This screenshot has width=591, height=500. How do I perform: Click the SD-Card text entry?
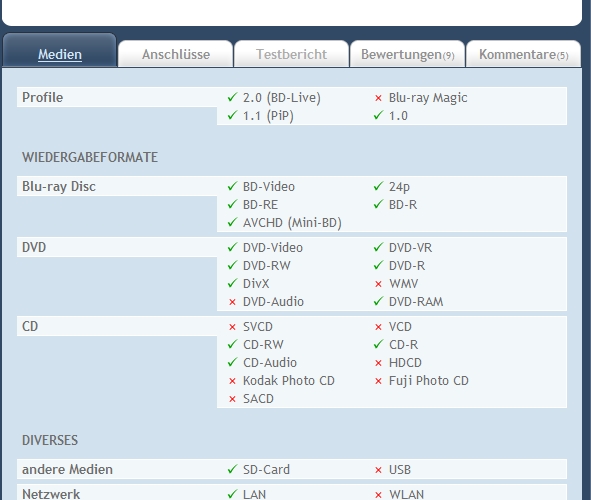[266, 469]
